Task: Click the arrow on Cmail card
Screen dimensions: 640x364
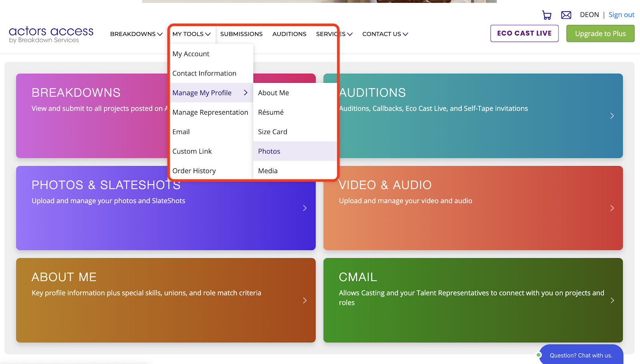Action: (612, 300)
